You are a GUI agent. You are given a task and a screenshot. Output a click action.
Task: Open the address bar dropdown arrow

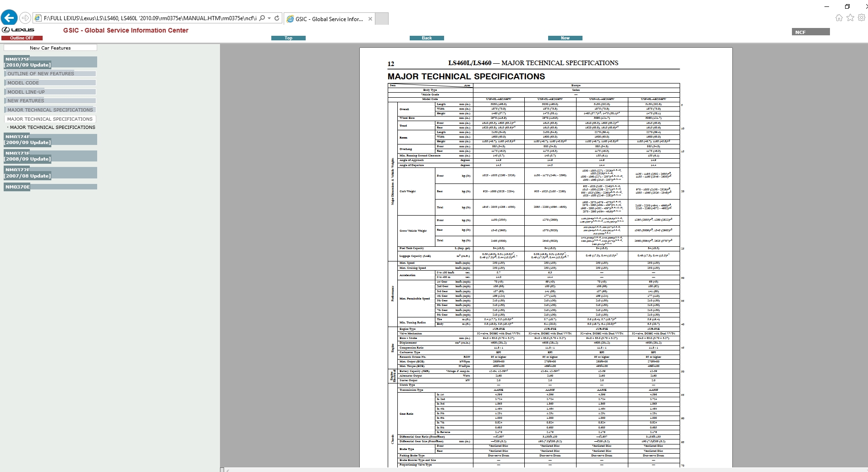269,18
